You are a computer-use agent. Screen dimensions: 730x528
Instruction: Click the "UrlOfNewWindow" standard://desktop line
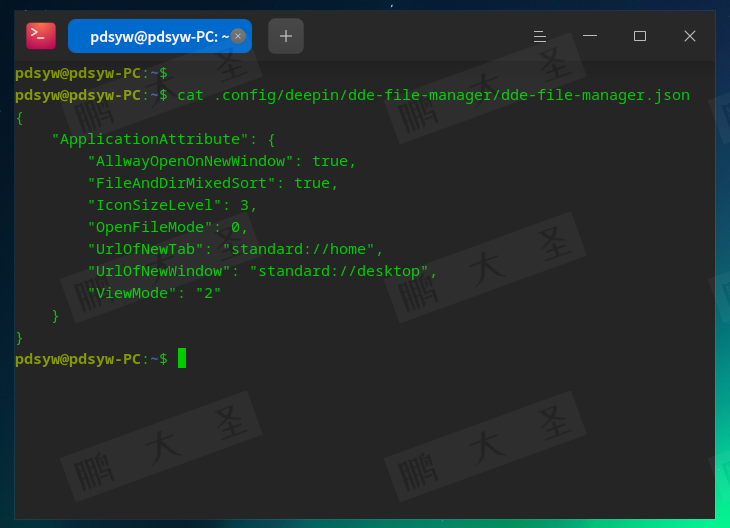(262, 271)
